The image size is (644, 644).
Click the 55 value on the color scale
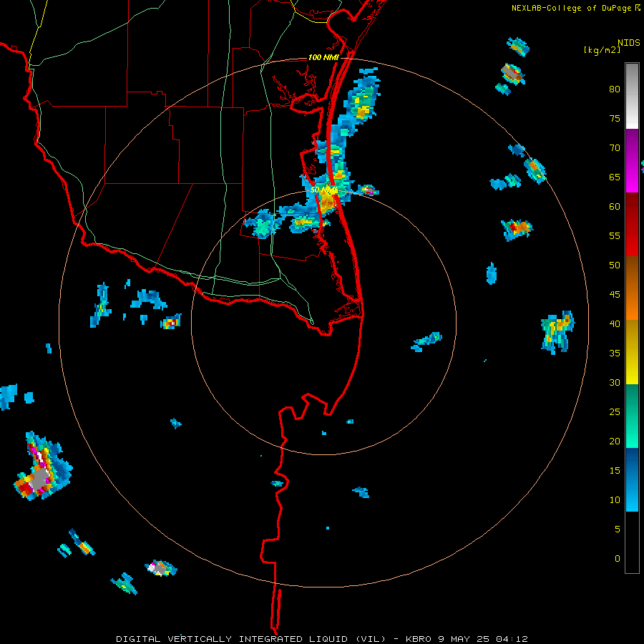click(615, 235)
